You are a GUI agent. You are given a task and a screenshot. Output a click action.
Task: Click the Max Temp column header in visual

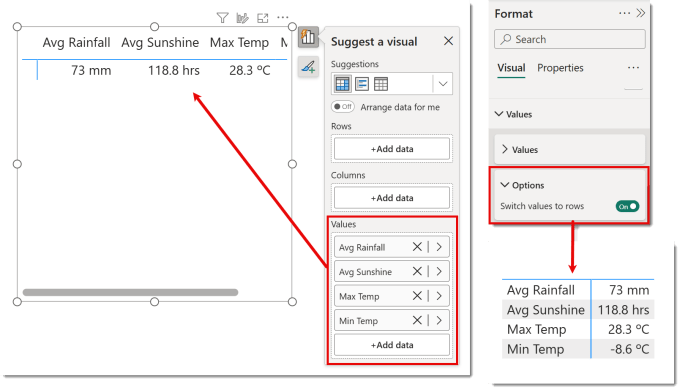coord(239,43)
